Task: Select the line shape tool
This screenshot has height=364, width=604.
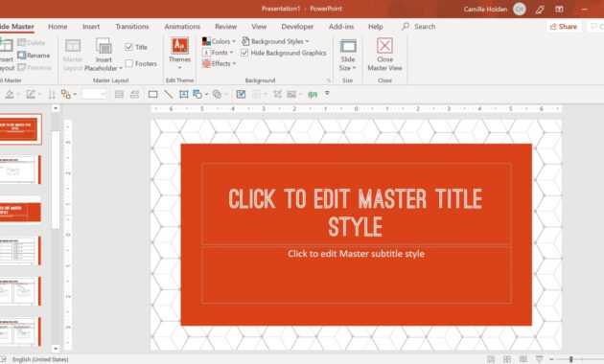Action: coord(169,94)
